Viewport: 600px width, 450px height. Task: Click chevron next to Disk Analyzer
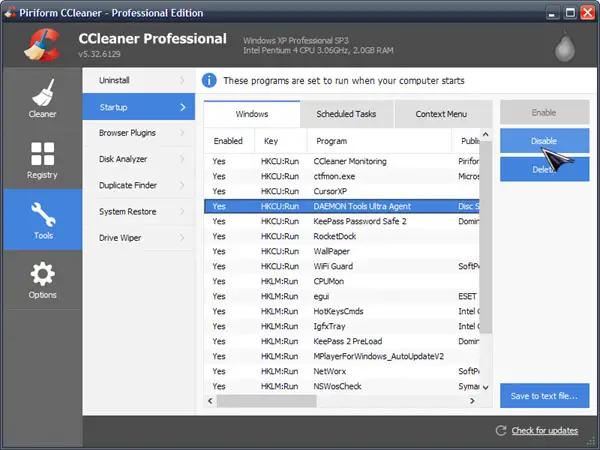pos(182,159)
